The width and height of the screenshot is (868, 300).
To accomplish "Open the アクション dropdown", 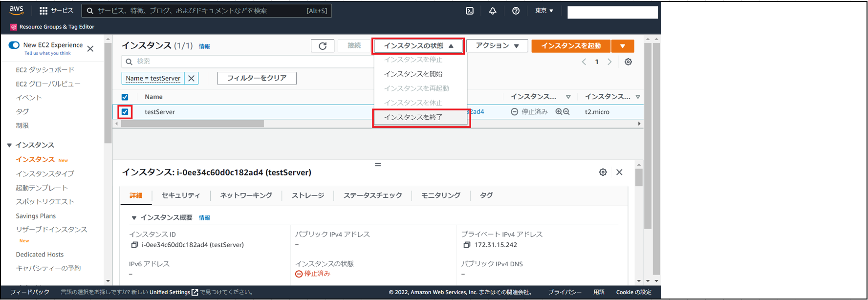I will pyautogui.click(x=497, y=46).
